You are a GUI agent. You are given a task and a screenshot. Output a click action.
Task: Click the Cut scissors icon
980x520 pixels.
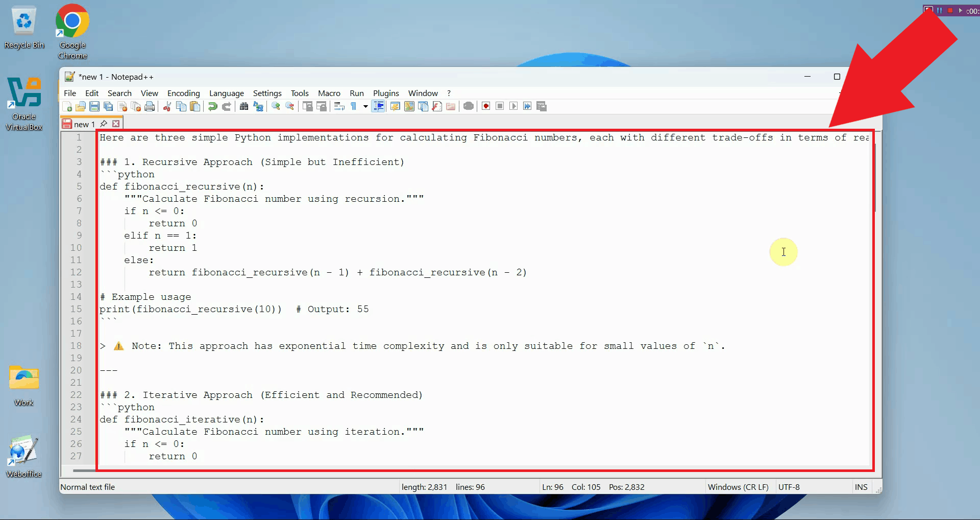point(167,106)
